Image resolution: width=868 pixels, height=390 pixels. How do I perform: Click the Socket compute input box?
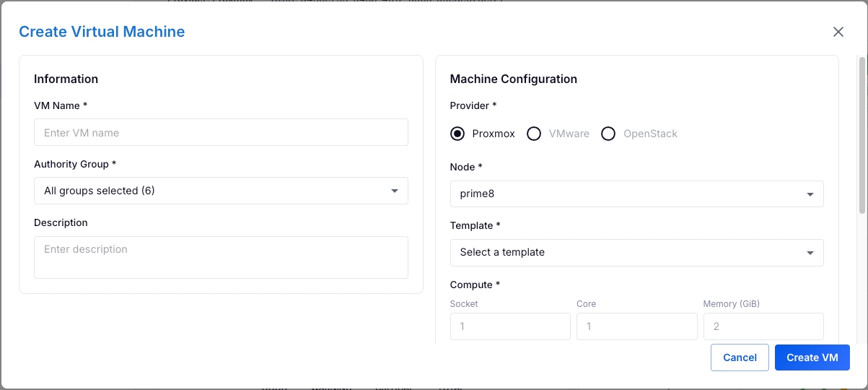point(510,326)
